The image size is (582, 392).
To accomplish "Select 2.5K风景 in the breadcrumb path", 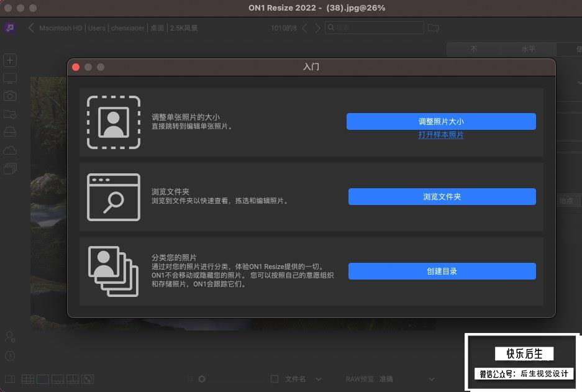I will (184, 28).
